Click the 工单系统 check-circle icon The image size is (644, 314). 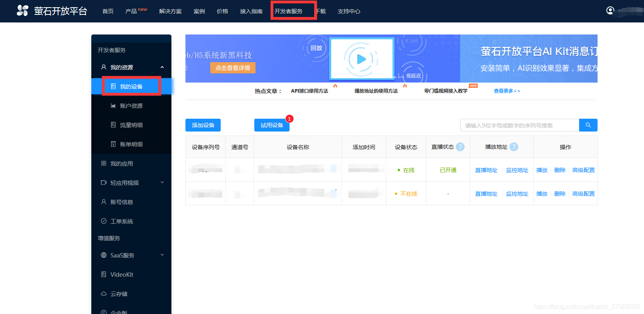click(104, 221)
